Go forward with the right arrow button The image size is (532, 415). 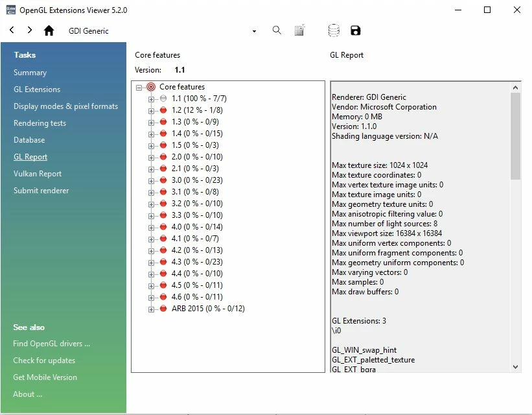[x=30, y=30]
